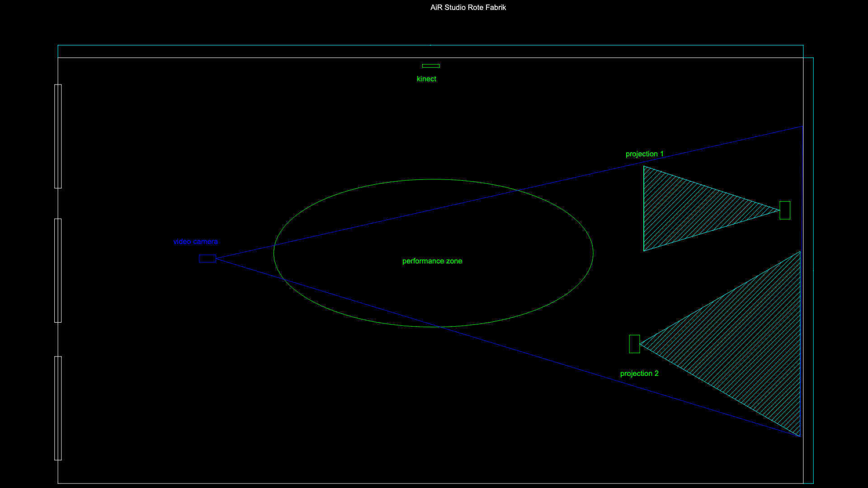Click the 'projection 2' label

pos(639,374)
